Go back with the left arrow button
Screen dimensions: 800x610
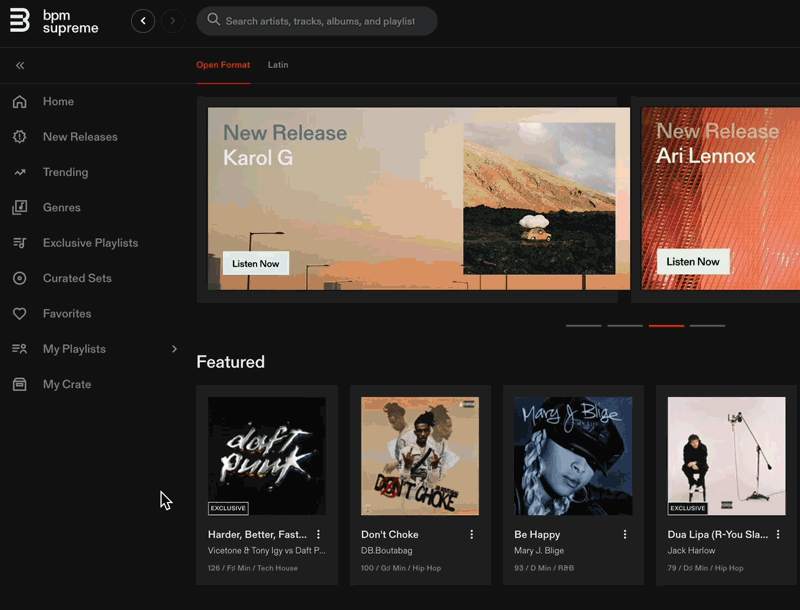coord(143,21)
